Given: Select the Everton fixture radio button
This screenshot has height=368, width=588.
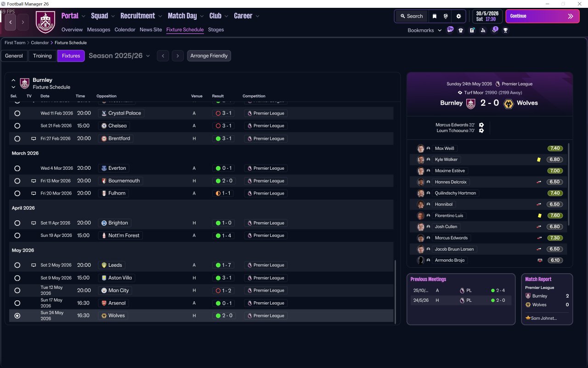Looking at the screenshot, I should coord(17,168).
